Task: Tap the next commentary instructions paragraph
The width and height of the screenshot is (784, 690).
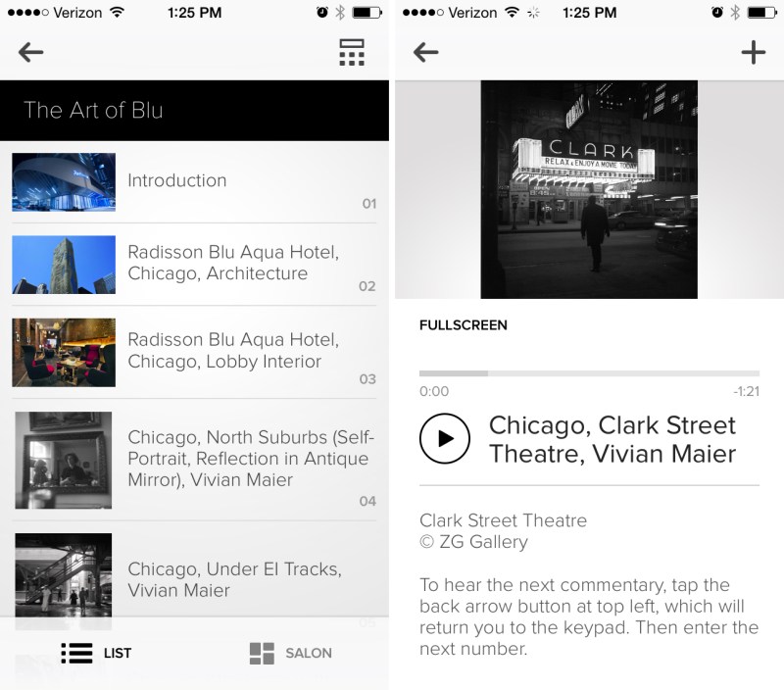Action: [x=589, y=617]
